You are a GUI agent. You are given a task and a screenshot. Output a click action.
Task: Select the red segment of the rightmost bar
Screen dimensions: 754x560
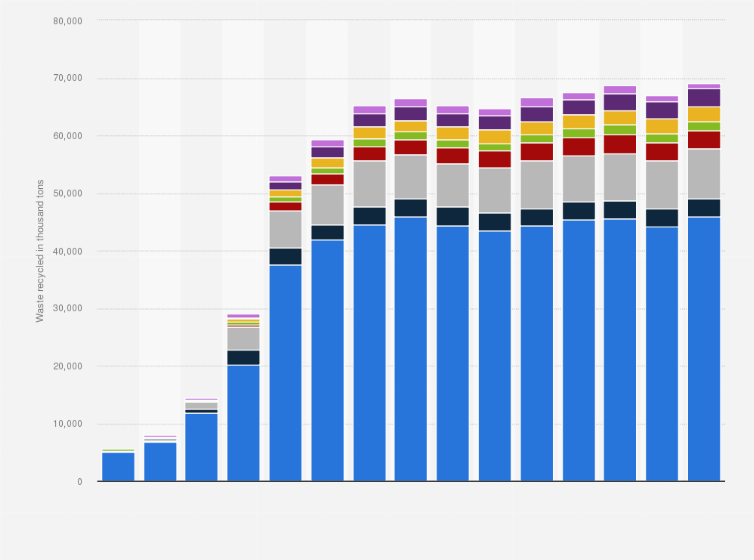click(x=705, y=140)
